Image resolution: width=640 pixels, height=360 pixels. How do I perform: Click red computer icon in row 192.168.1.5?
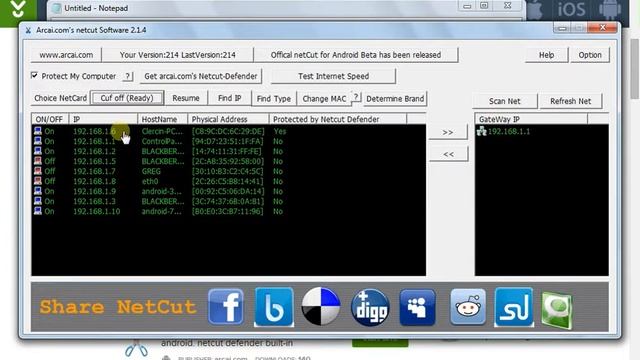click(x=38, y=161)
